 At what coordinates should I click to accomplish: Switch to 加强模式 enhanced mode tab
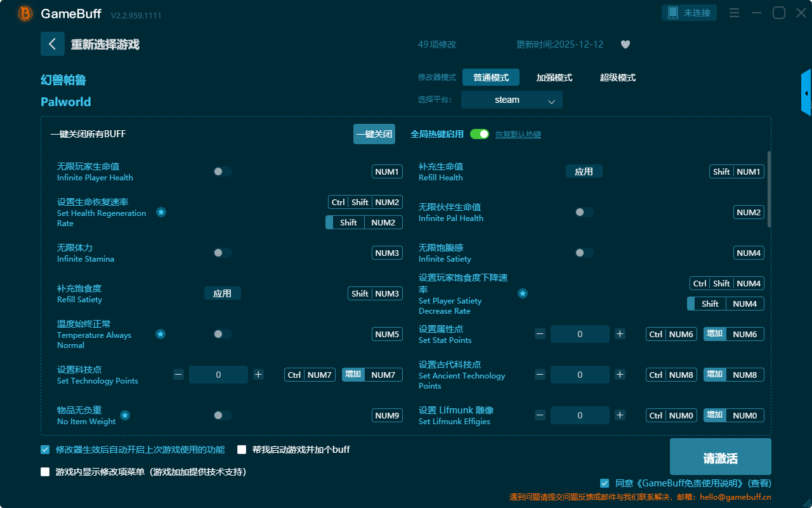[554, 77]
